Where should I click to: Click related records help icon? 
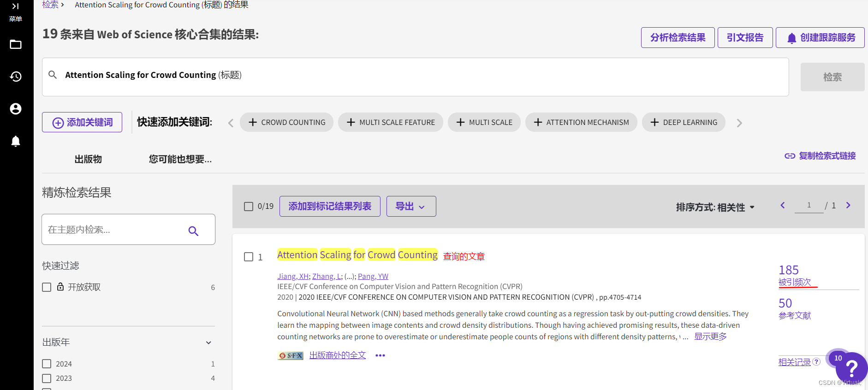point(817,362)
